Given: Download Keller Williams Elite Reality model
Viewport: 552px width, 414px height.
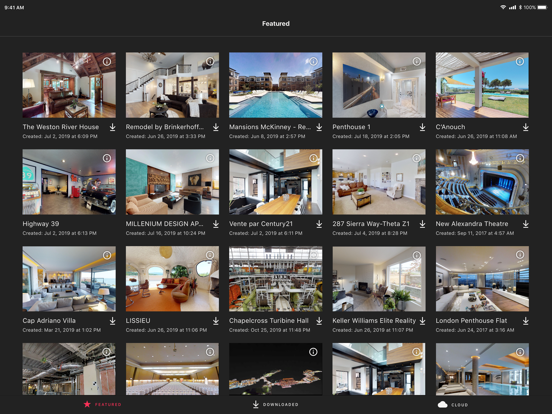Looking at the screenshot, I should click(x=422, y=321).
